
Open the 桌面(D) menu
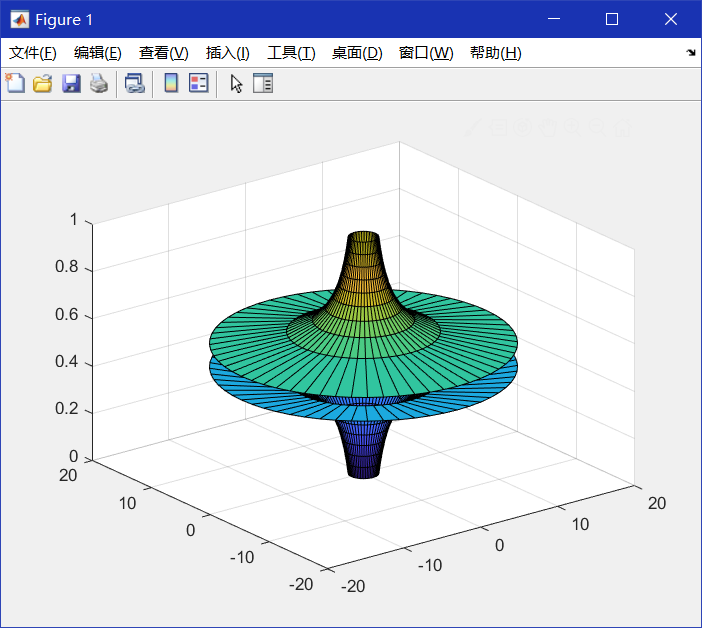click(357, 53)
